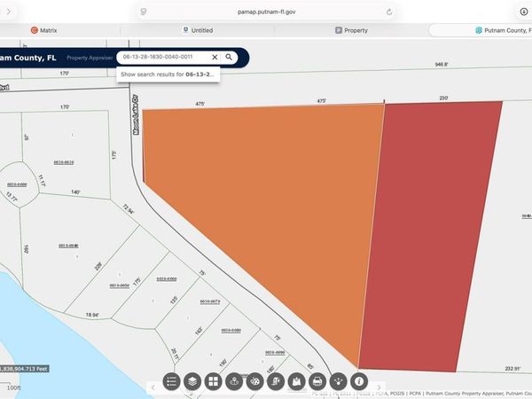Open the map layers tool
This screenshot has width=532, height=399.
[192, 381]
